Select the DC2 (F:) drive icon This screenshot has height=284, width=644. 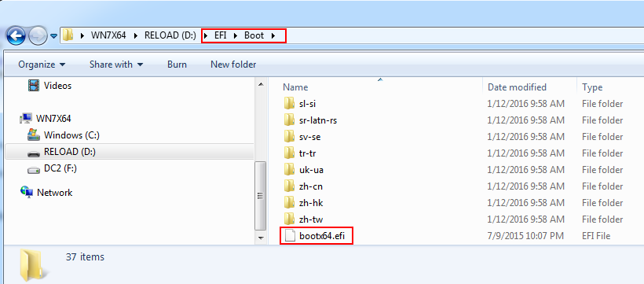pyautogui.click(x=34, y=169)
